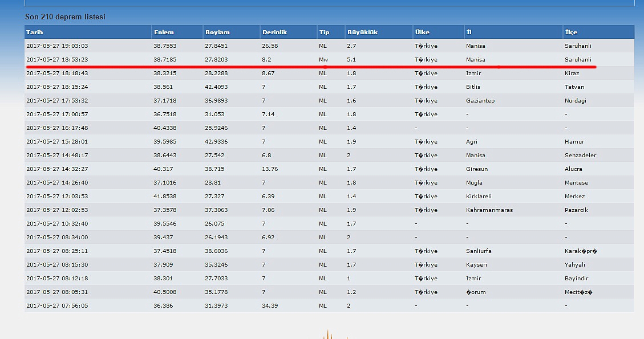Click the Tatvan district cell
This screenshot has height=339, width=644.
coord(574,87)
